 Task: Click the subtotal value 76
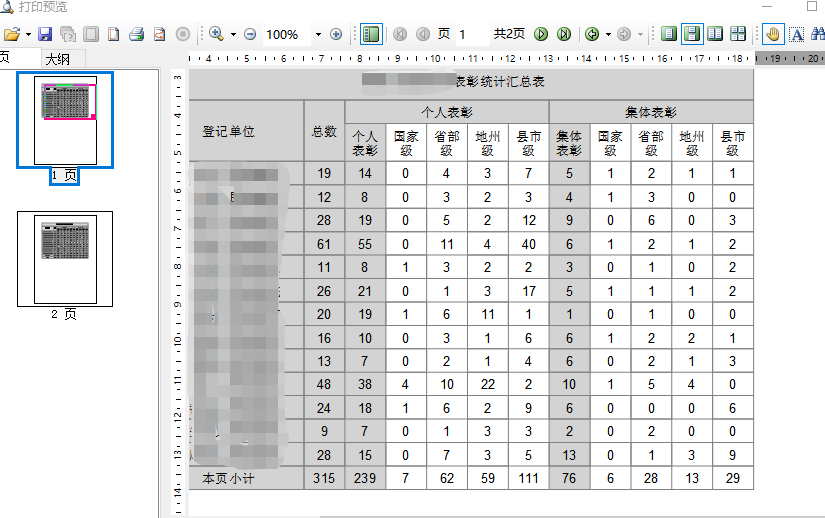569,478
